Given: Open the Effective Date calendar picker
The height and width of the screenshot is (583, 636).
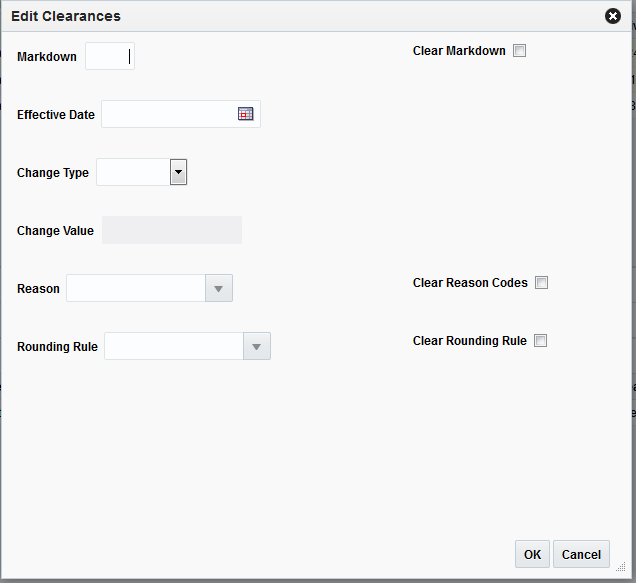Looking at the screenshot, I should click(x=245, y=114).
